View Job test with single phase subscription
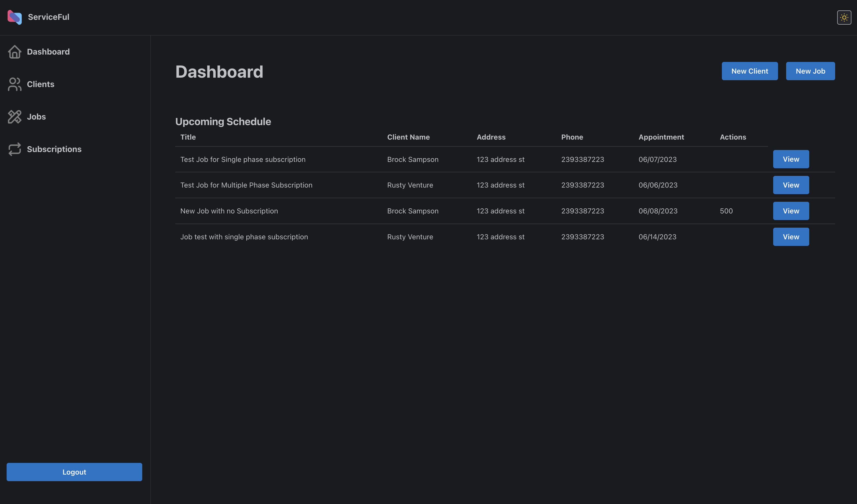The height and width of the screenshot is (504, 857). 791,237
